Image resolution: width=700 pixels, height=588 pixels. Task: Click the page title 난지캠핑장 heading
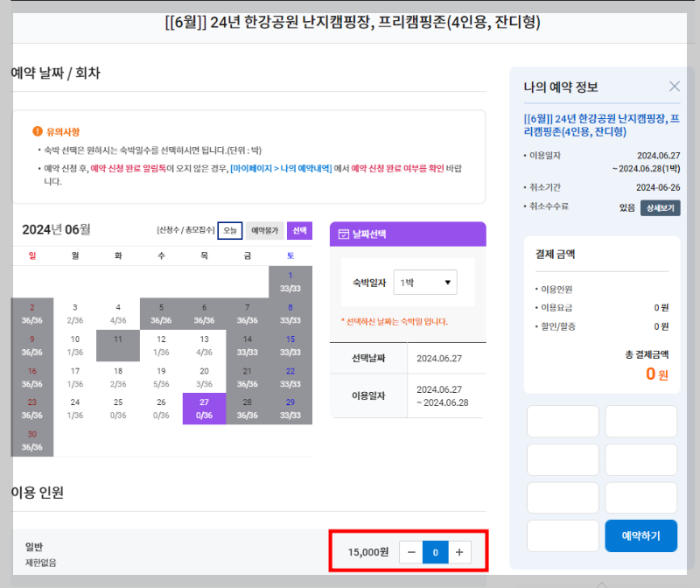pos(353,22)
